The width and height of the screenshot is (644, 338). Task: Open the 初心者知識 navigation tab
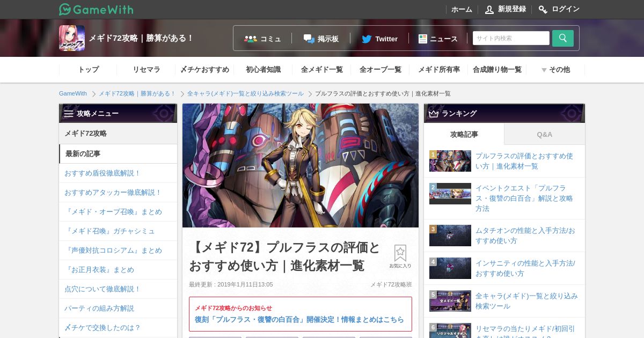pyautogui.click(x=263, y=70)
